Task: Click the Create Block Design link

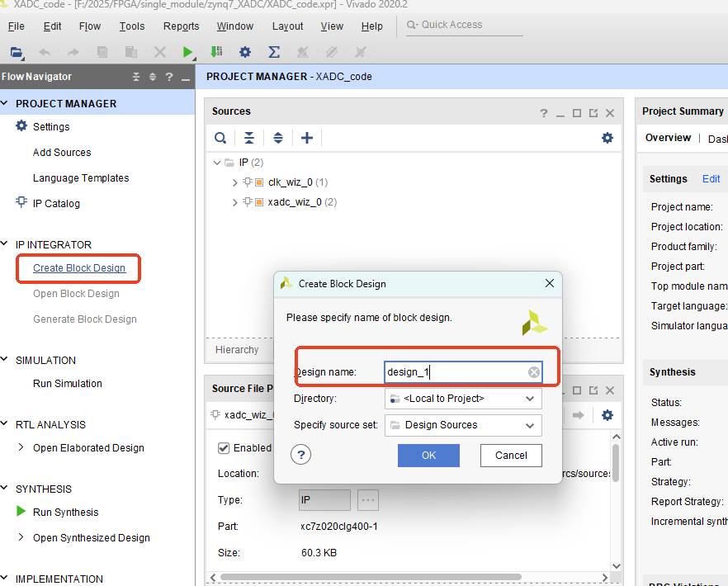Action: point(79,268)
